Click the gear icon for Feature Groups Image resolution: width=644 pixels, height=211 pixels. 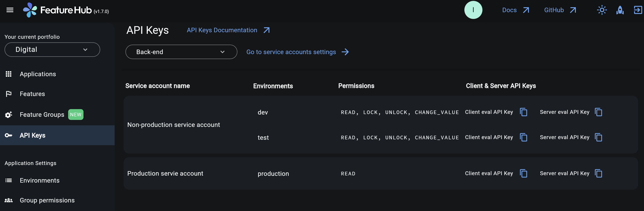(9, 114)
